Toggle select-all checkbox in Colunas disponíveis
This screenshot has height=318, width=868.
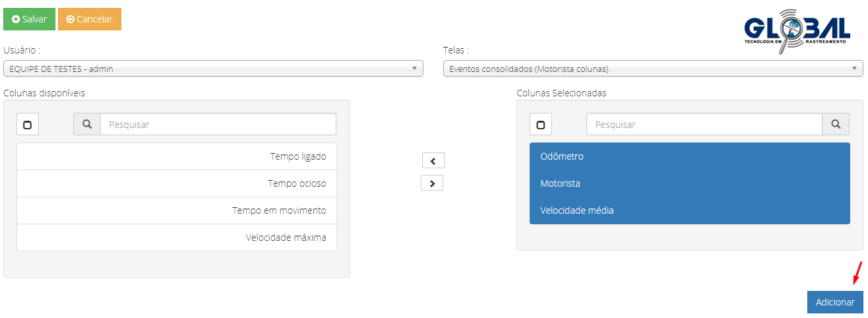[28, 125]
